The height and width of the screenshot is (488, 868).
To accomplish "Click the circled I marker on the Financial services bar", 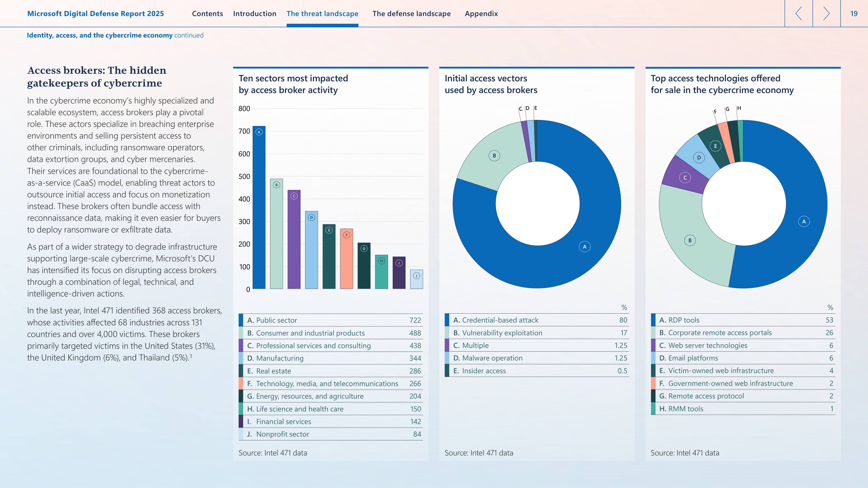I will coord(399,263).
